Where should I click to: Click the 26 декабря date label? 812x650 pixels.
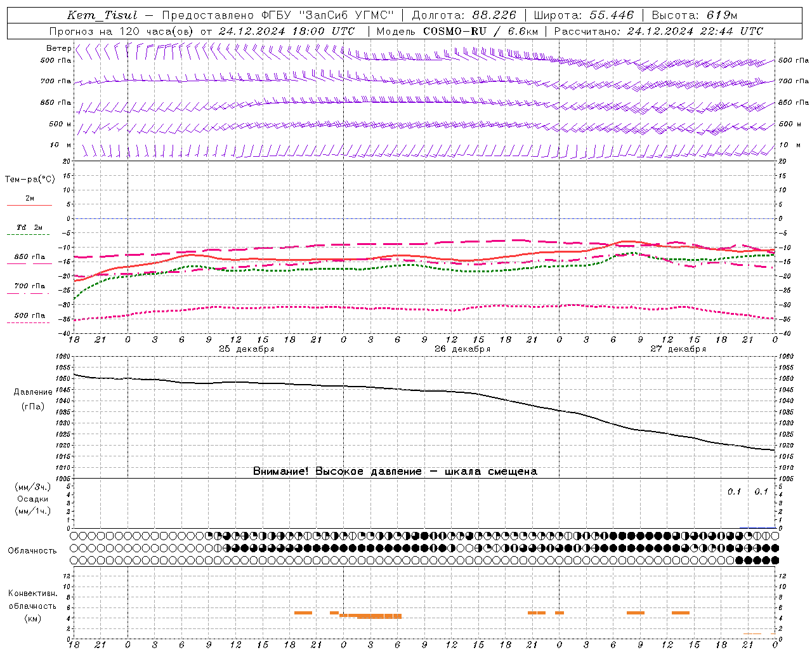[x=462, y=349]
